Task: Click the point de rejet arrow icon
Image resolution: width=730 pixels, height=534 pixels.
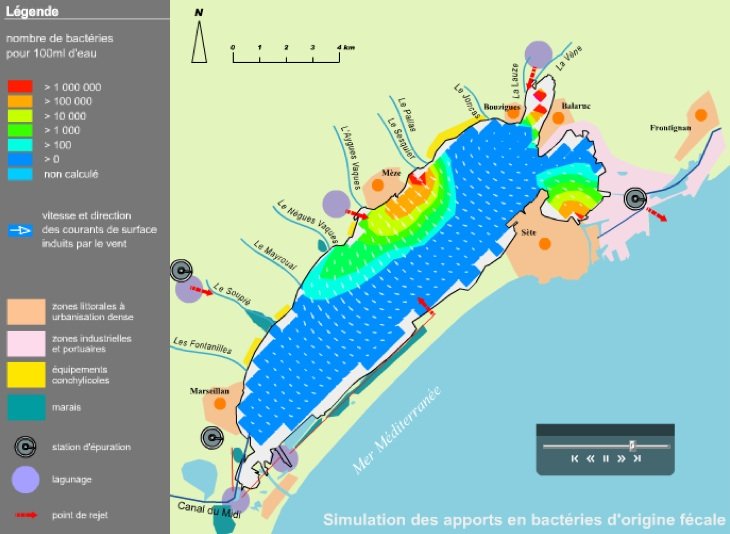Action: pyautogui.click(x=25, y=515)
